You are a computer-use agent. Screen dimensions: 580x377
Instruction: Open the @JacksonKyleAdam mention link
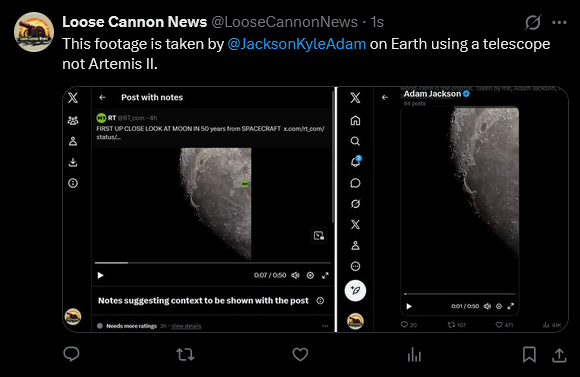(297, 44)
